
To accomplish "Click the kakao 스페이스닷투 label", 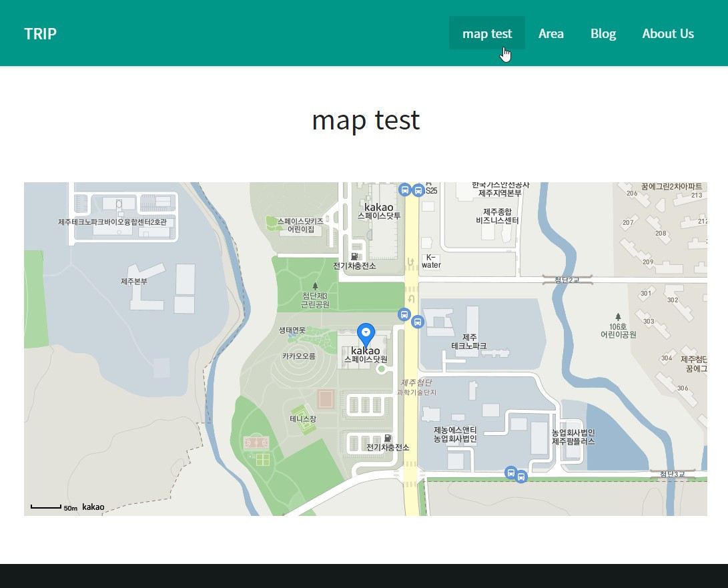I will (379, 211).
